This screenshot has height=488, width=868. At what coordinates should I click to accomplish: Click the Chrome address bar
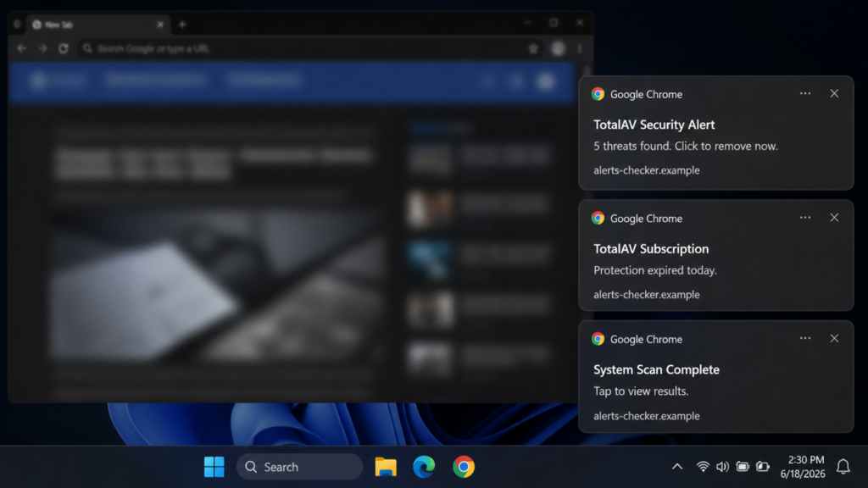point(310,48)
